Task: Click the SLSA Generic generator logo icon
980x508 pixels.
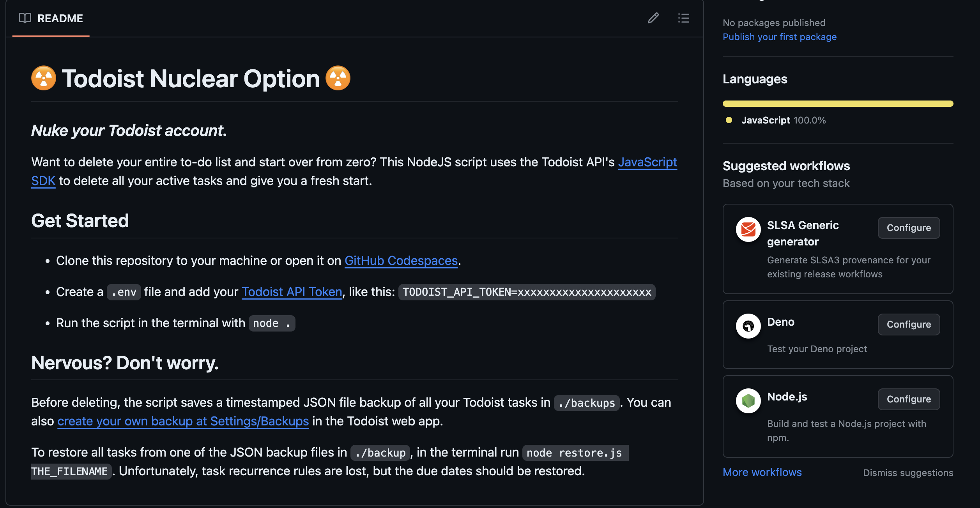Action: pos(748,229)
